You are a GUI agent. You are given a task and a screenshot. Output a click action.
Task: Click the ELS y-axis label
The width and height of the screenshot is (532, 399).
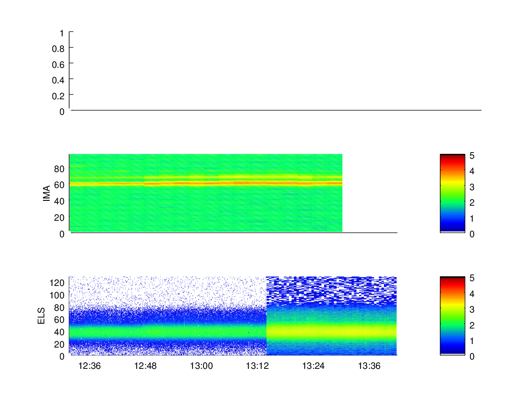pos(42,316)
